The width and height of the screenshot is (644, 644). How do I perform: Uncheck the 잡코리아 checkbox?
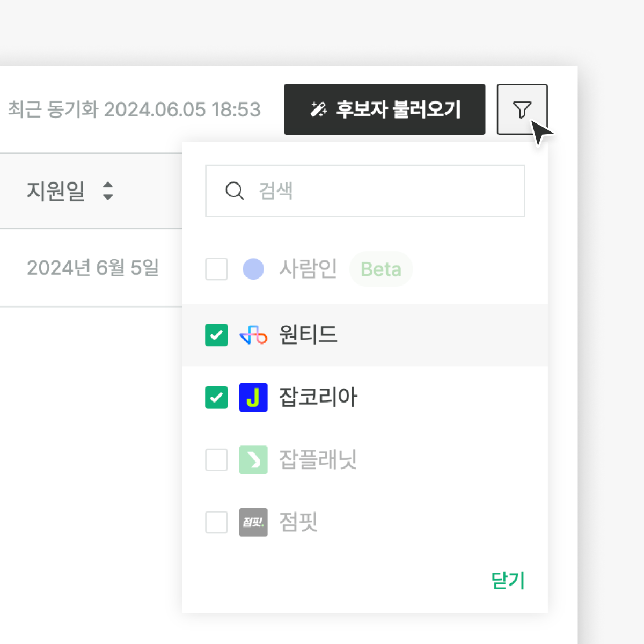pos(217,398)
